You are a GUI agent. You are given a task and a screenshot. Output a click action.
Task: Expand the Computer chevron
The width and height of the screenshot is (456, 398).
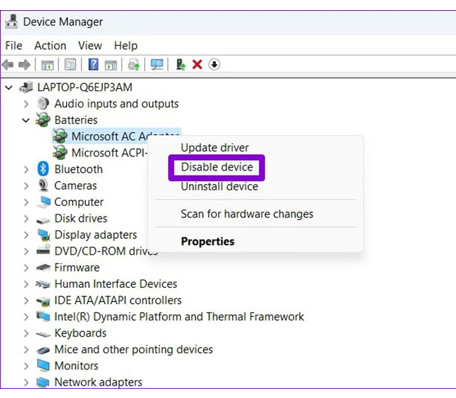tap(26, 202)
